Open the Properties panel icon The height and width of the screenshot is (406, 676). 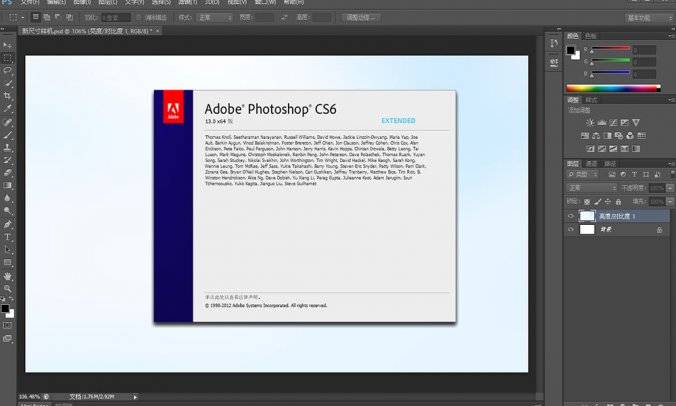(554, 63)
